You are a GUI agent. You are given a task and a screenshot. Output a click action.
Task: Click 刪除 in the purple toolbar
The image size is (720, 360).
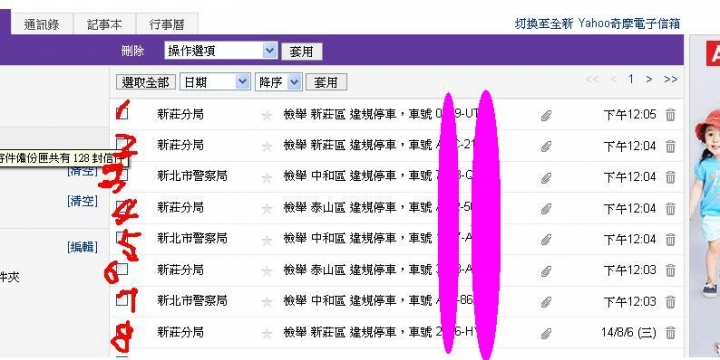133,51
